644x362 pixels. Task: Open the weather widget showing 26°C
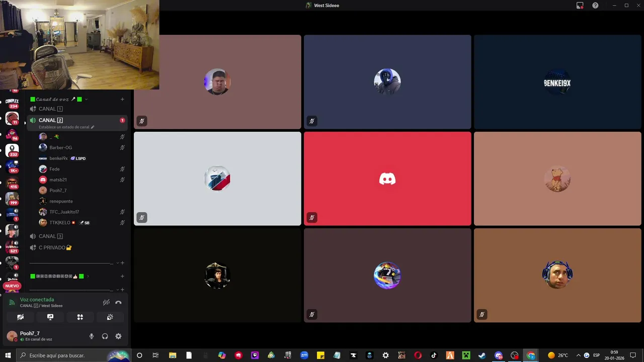pyautogui.click(x=558, y=355)
